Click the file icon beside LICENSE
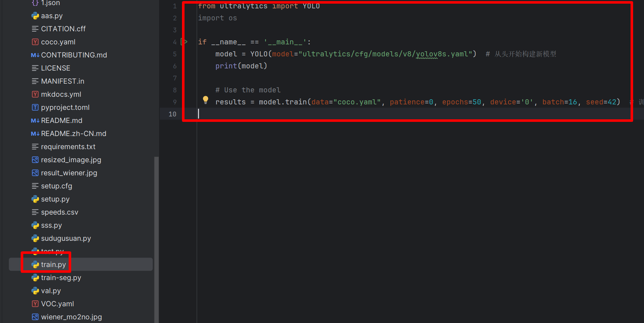644x323 pixels. click(x=35, y=68)
